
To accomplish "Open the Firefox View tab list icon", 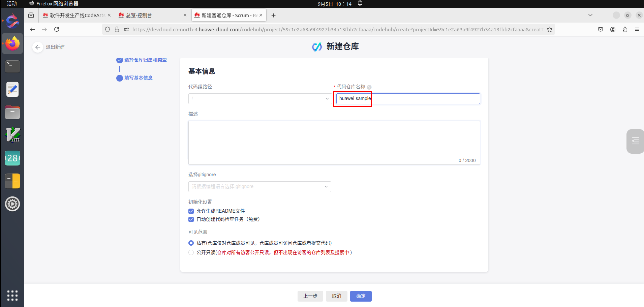I will [31, 15].
